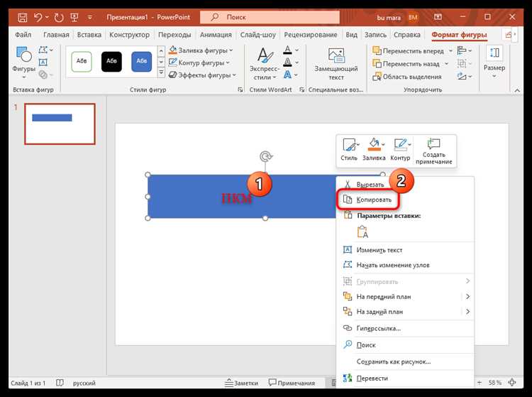Switch to the Вставка tab
532x397 pixels.
coord(89,35)
